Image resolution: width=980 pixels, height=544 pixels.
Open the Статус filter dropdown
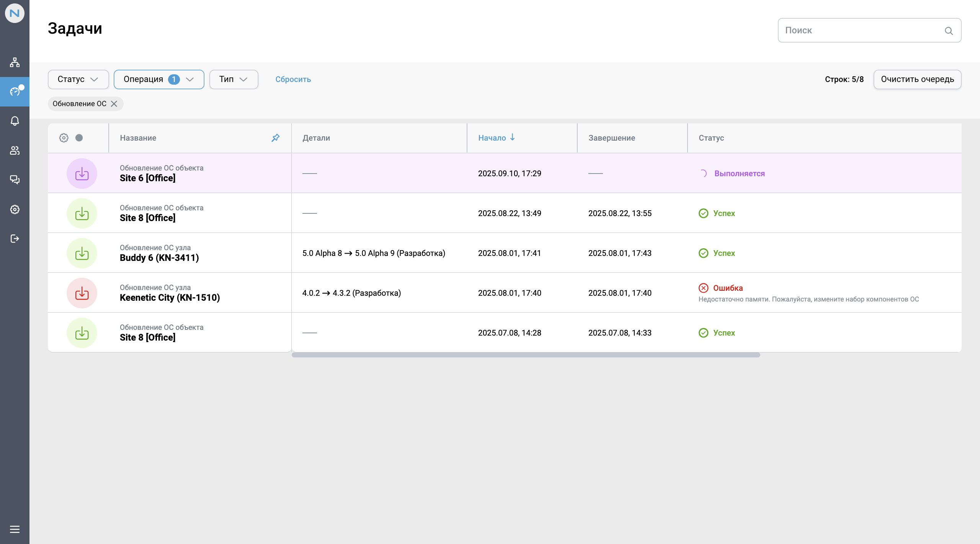[78, 79]
